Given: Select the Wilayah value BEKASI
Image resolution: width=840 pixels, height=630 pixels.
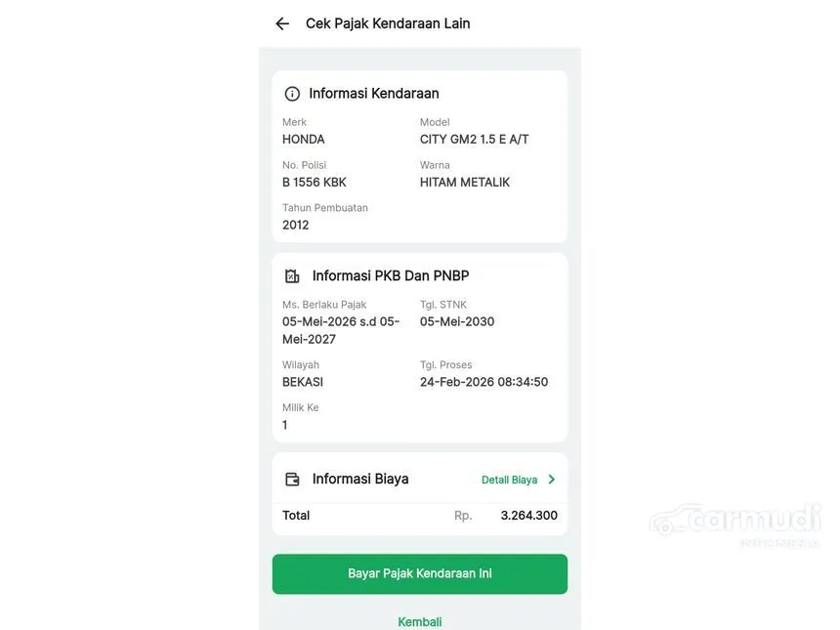Looking at the screenshot, I should pyautogui.click(x=303, y=382).
